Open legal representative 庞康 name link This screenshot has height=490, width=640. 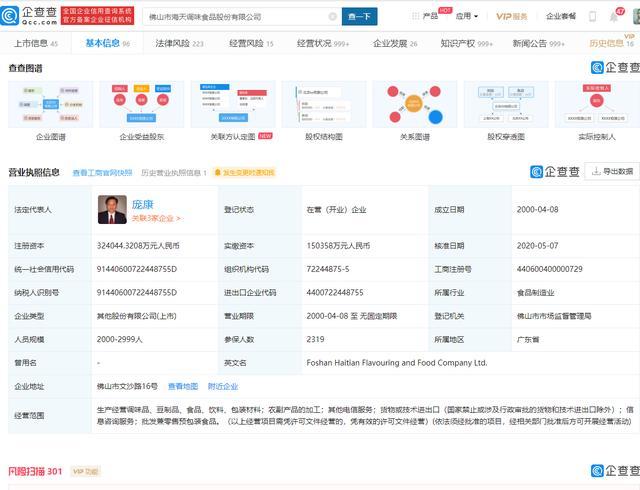pyautogui.click(x=142, y=205)
